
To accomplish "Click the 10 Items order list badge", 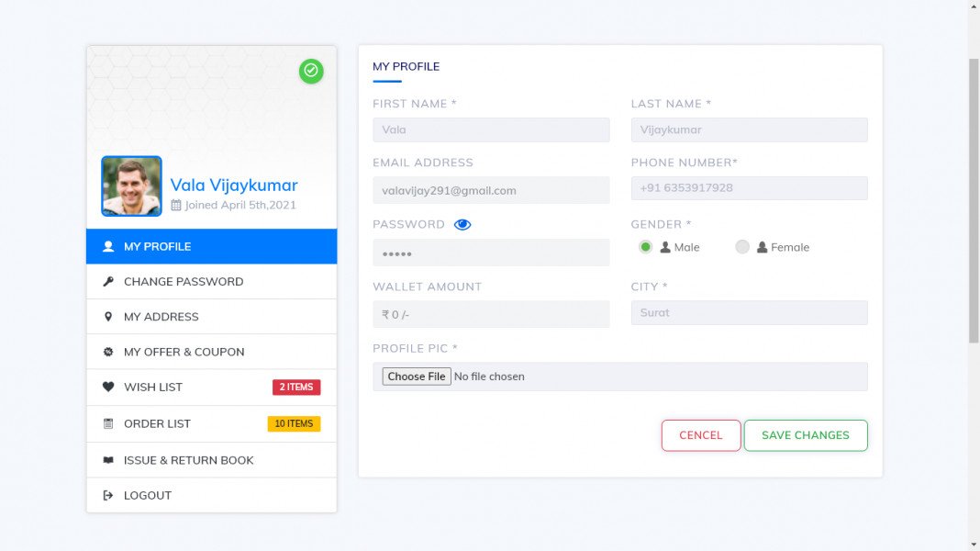I will point(294,423).
